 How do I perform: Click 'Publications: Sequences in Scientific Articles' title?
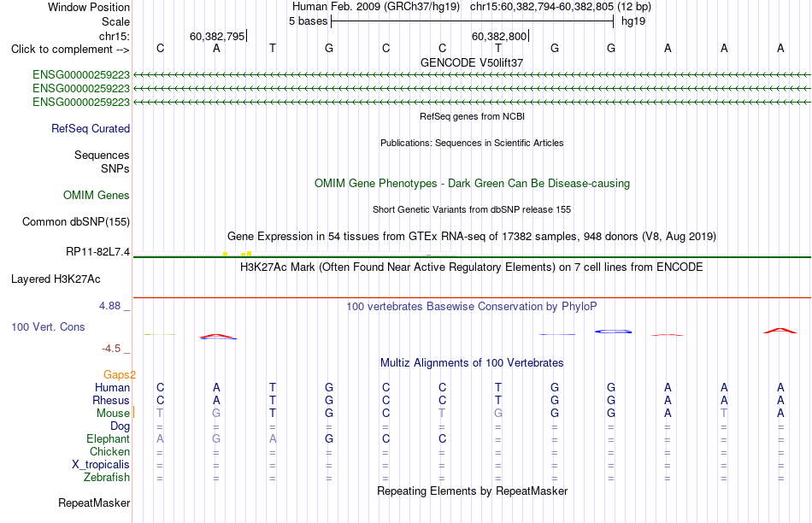472,143
